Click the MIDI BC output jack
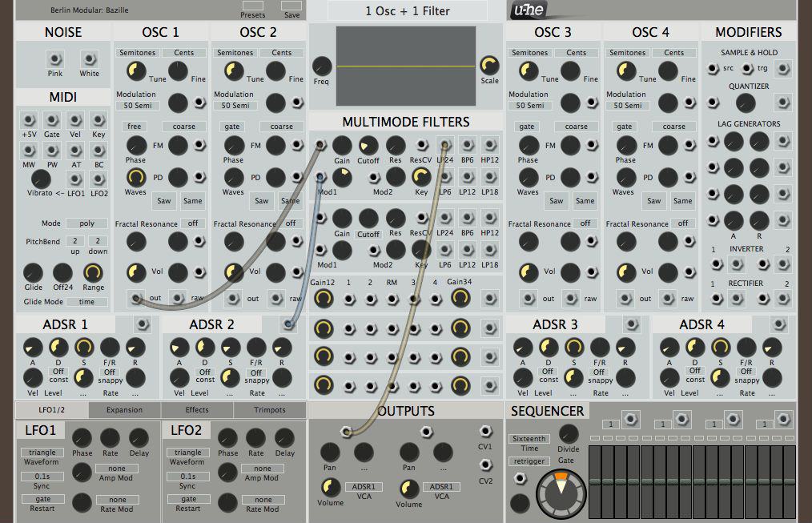The image size is (812, 523). tap(98, 150)
